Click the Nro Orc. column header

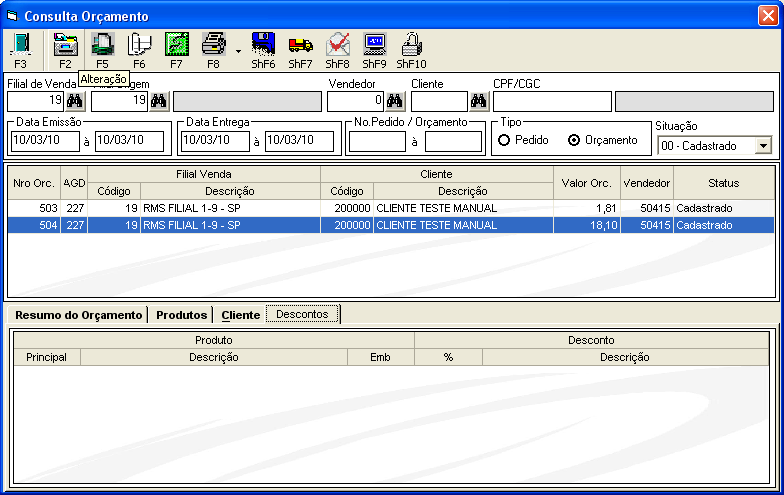[x=34, y=183]
